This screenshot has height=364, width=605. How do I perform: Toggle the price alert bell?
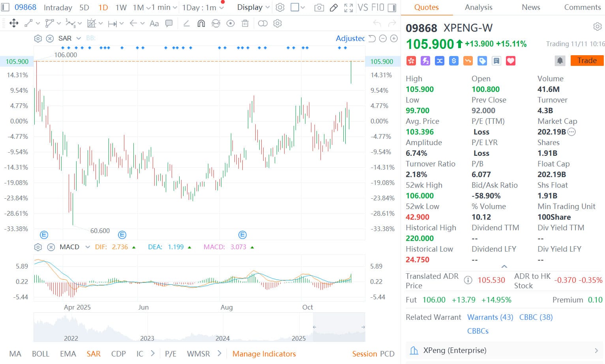click(560, 60)
